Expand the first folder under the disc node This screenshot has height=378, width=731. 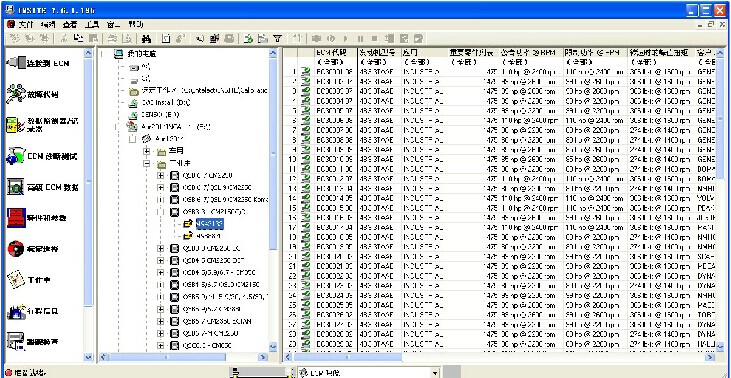coord(147,151)
